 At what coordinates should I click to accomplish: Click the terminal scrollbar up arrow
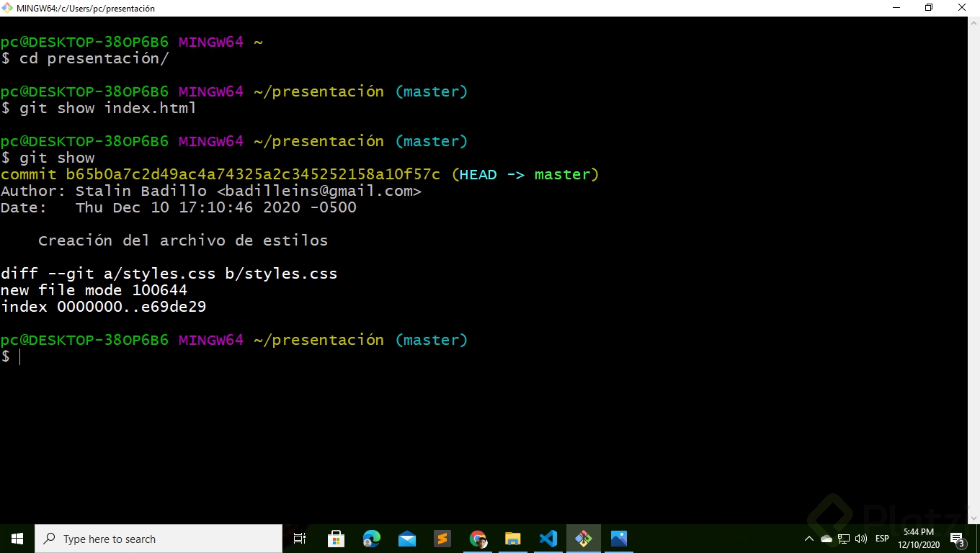click(x=973, y=23)
